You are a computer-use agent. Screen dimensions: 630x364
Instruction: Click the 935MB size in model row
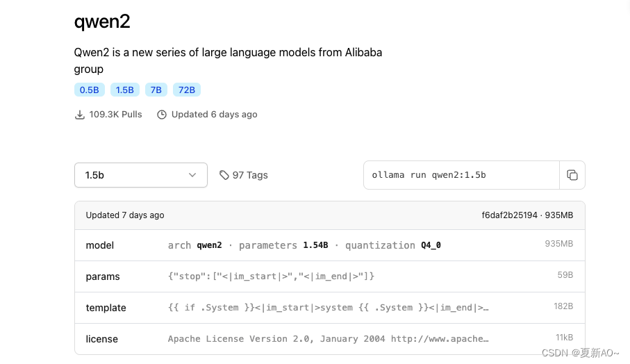point(559,244)
